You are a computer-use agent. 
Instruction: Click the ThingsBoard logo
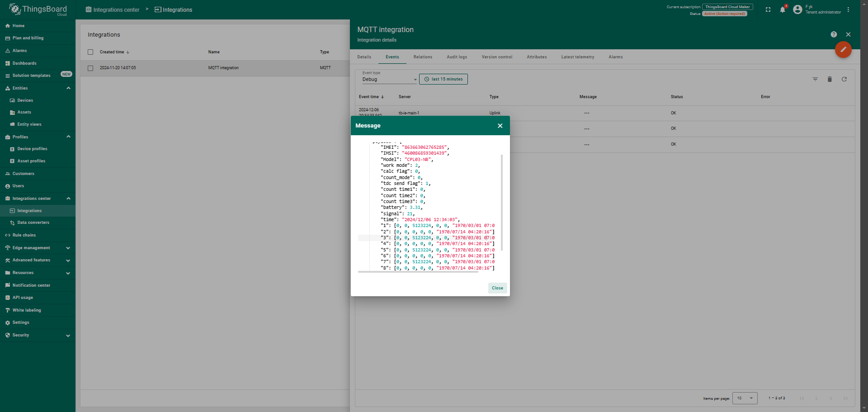(38, 9)
